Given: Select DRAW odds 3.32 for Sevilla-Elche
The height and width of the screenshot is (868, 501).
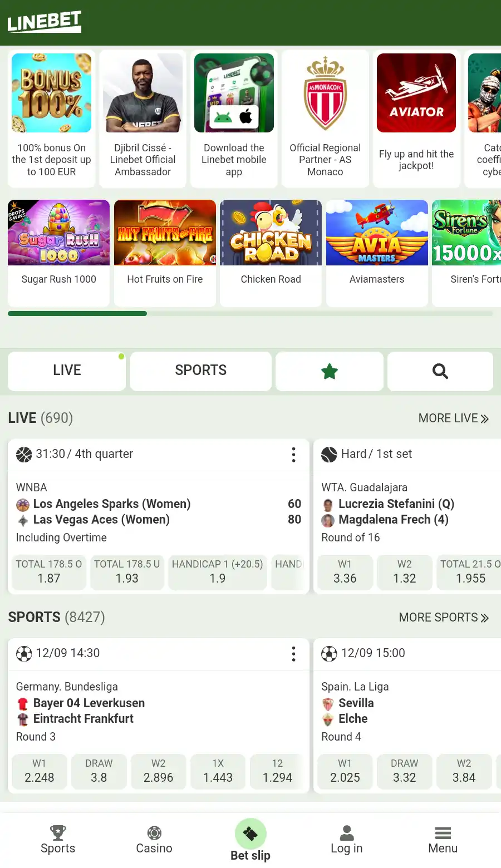Looking at the screenshot, I should point(405,771).
